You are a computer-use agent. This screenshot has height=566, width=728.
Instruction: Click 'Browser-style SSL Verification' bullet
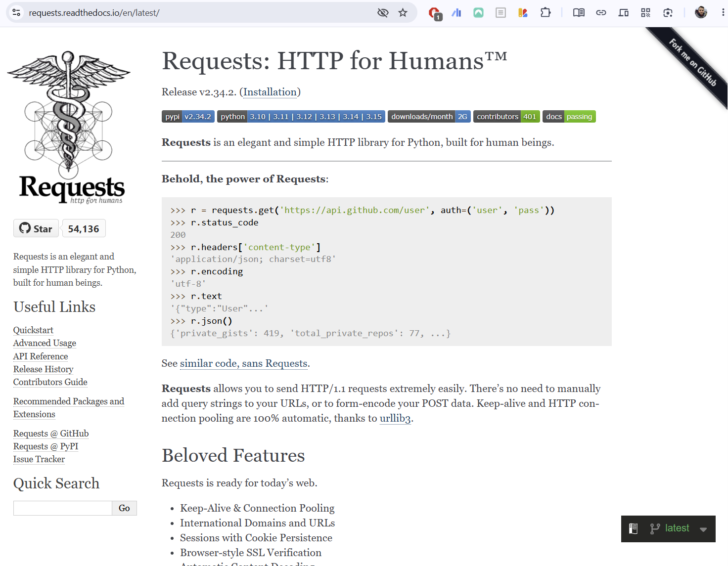pyautogui.click(x=251, y=553)
